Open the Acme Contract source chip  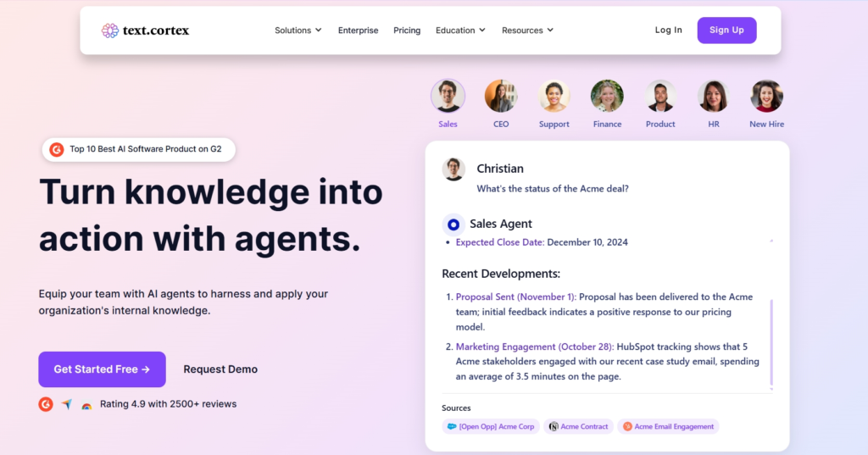pyautogui.click(x=578, y=426)
